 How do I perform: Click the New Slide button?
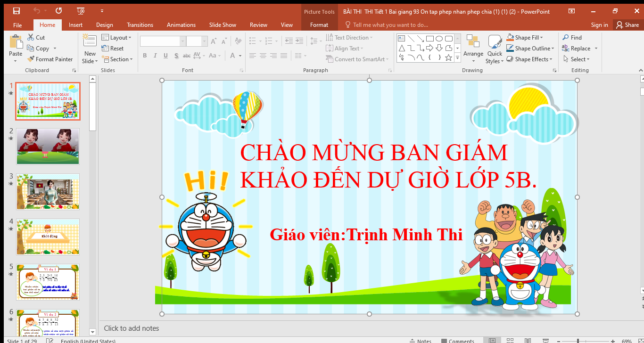[x=90, y=49]
